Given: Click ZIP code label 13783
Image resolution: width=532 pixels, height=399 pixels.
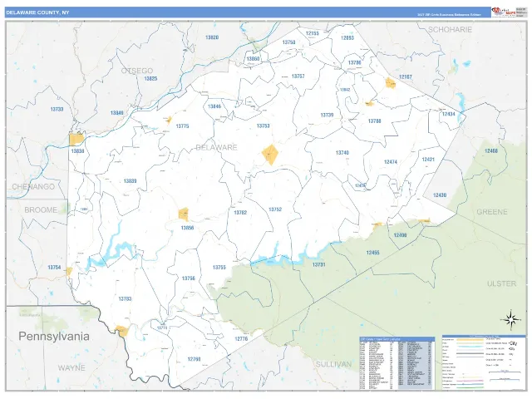Looking at the screenshot, I should coord(125,299).
